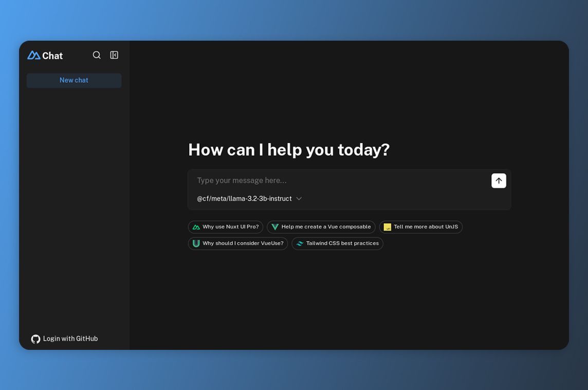Choose 'Why should I consider VueUse?'

click(238, 243)
